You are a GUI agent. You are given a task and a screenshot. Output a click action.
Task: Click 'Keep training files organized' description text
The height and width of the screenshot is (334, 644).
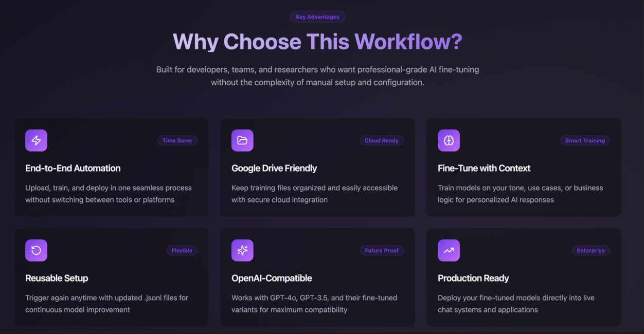pos(314,194)
